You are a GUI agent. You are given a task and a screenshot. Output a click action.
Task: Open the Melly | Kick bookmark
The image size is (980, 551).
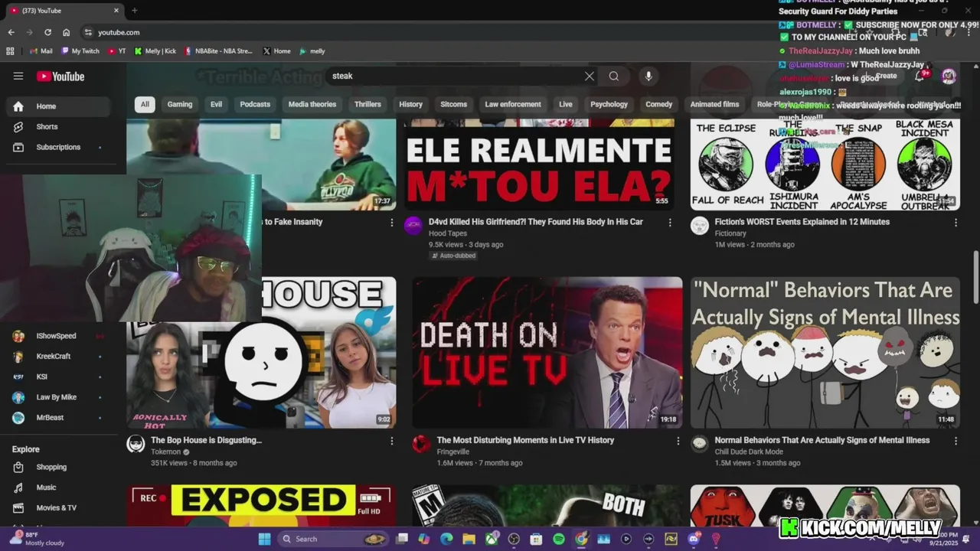[155, 51]
